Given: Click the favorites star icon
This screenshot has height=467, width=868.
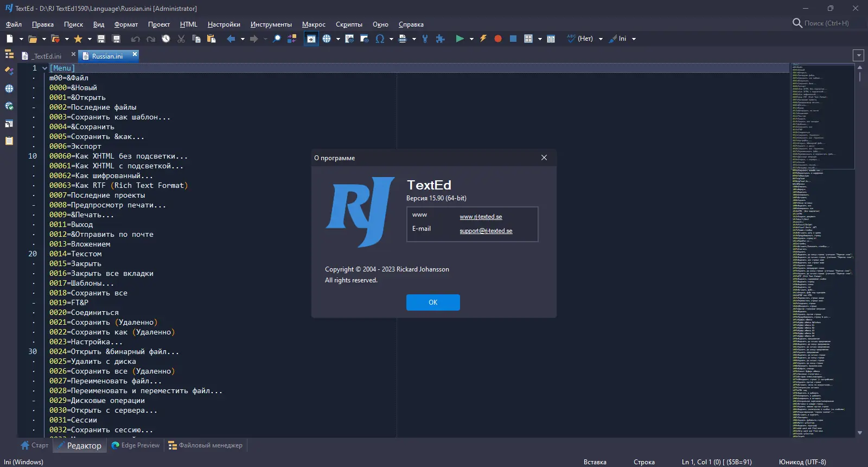Looking at the screenshot, I should pos(78,39).
